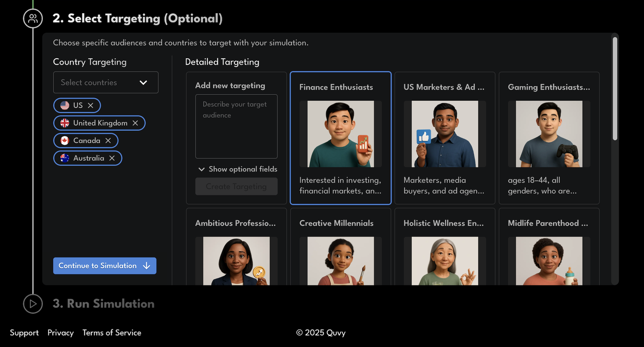Viewport: 644px width, 347px height.
Task: Remove United Kingdom country tag
Action: pyautogui.click(x=135, y=123)
